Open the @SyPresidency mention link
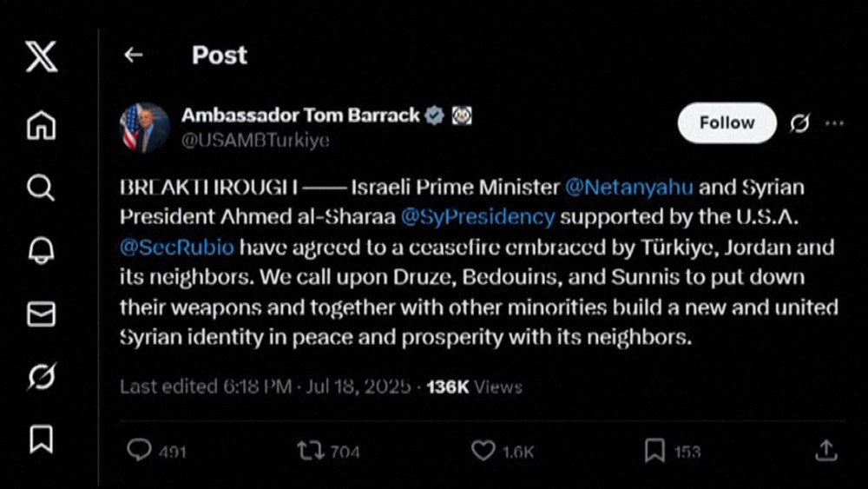868x489 pixels. click(x=479, y=216)
